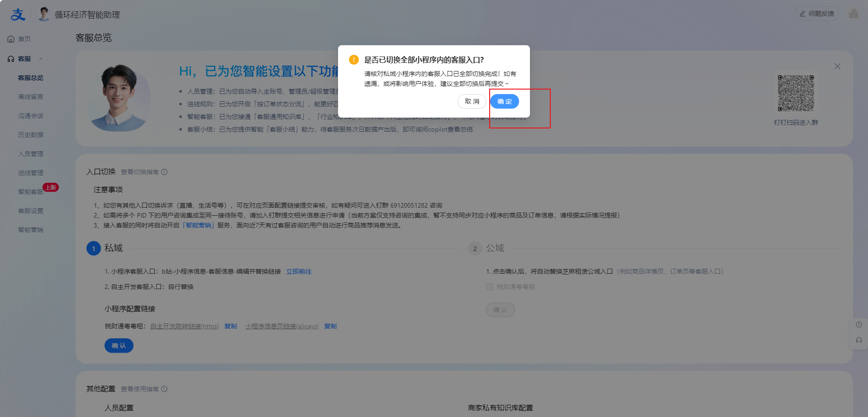Click info icon beside 查看使用指南
Image resolution: width=868 pixels, height=417 pixels.
[164, 389]
